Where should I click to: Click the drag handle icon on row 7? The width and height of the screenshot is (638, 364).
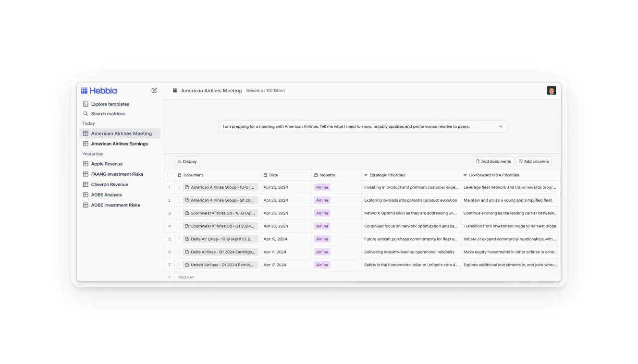click(x=179, y=265)
